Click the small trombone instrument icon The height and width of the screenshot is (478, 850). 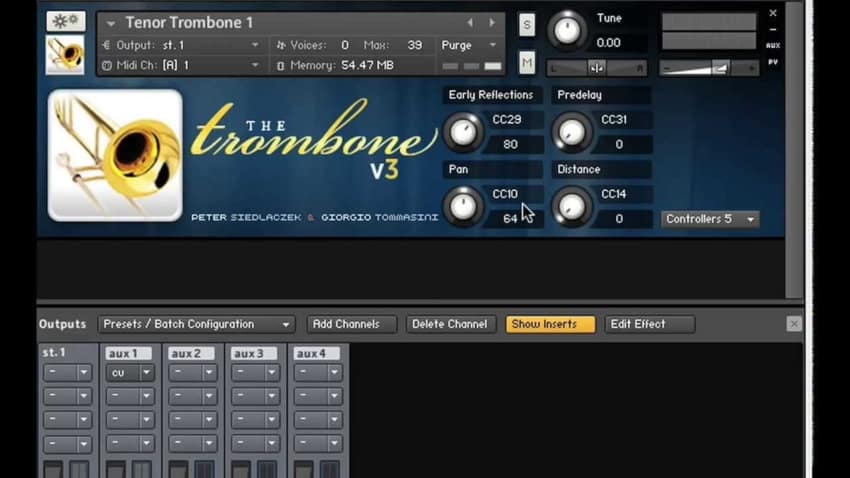65,55
